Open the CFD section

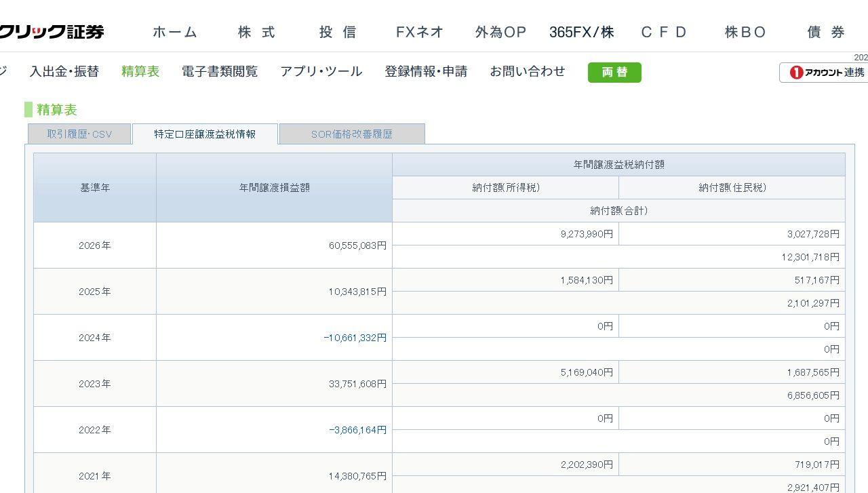point(664,32)
